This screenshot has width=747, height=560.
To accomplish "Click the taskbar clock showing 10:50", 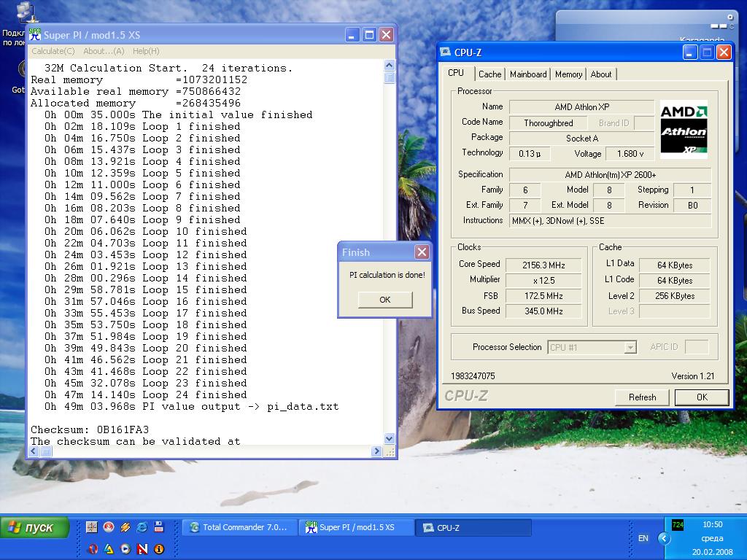I will click(x=712, y=524).
